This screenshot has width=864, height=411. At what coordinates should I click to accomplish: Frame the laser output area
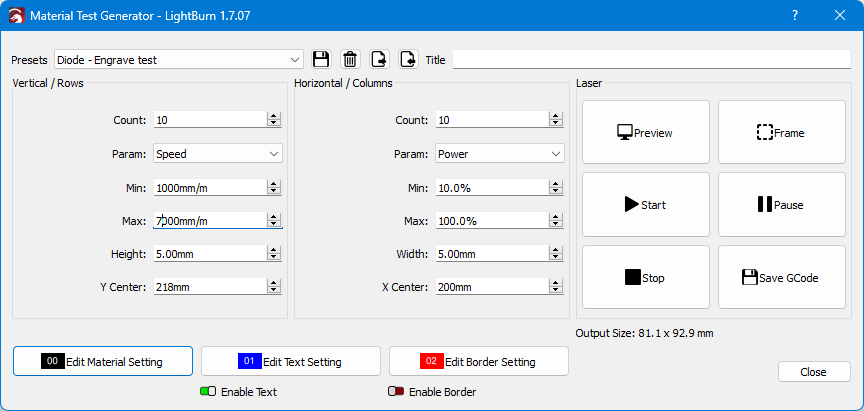(x=781, y=132)
